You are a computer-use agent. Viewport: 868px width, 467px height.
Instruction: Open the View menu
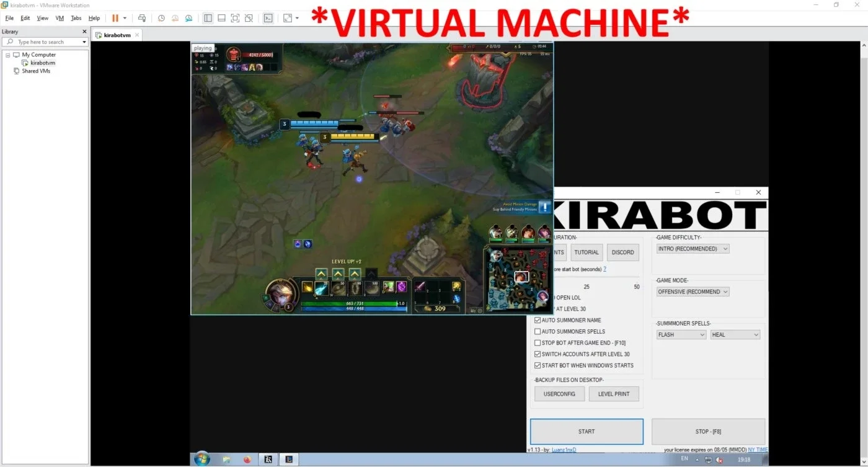coord(42,18)
